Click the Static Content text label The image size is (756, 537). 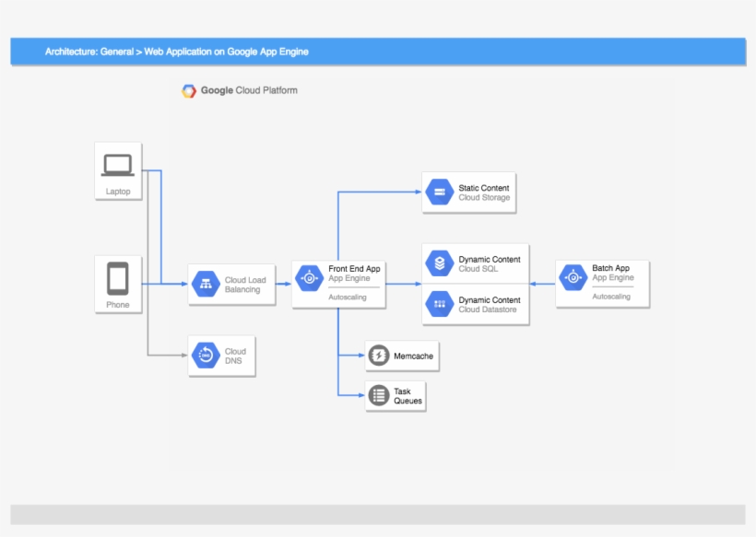[x=483, y=187]
